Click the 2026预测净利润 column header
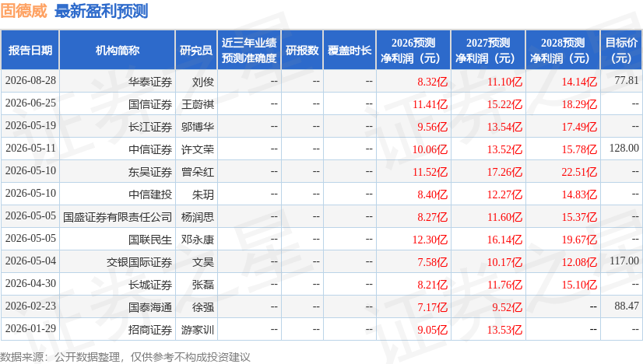 (413, 50)
